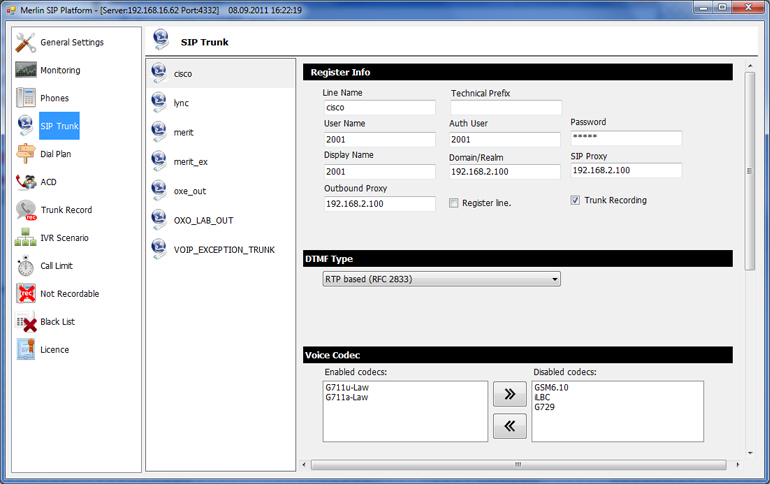Click the Call Limit stopwatch icon

[x=26, y=266]
